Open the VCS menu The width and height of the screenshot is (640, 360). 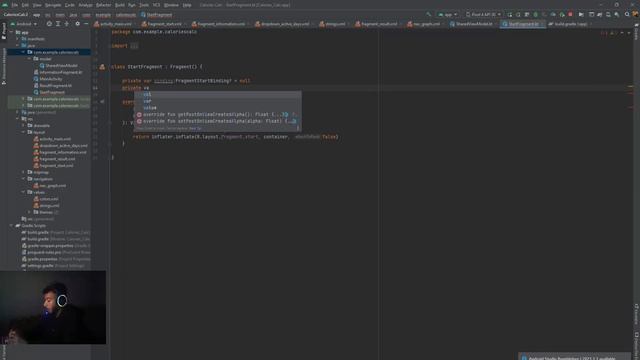156,5
